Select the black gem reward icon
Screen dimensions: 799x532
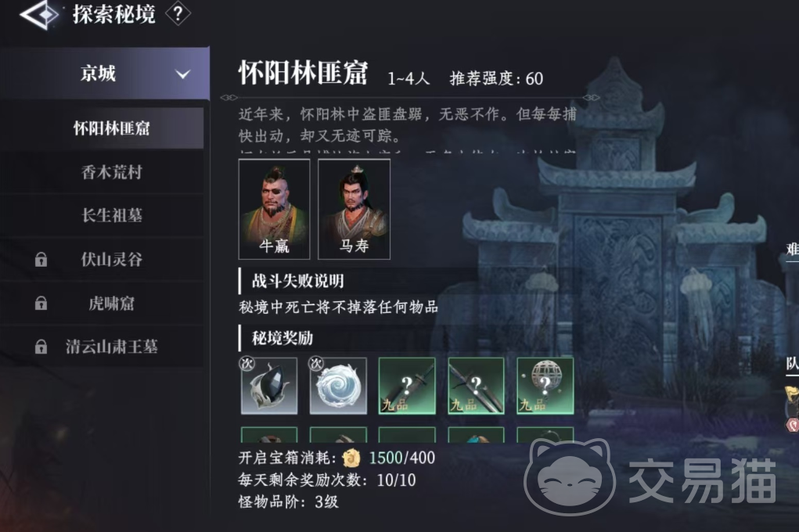269,386
